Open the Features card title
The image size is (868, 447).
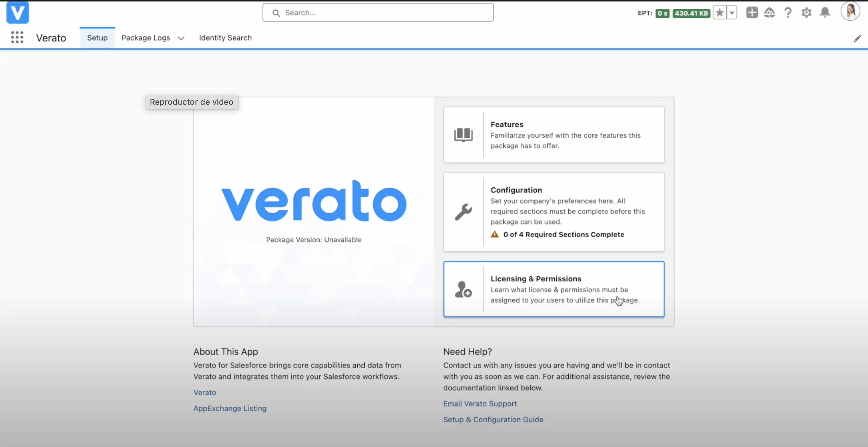[x=507, y=124]
